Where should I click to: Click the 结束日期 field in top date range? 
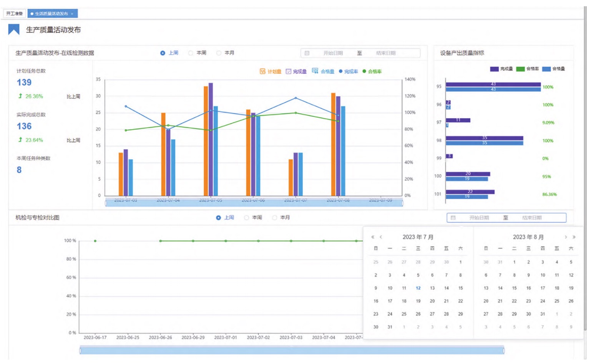tap(385, 53)
